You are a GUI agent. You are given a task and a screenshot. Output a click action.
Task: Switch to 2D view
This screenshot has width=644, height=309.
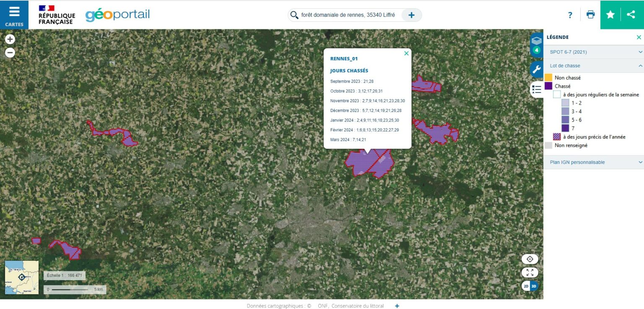point(526,286)
